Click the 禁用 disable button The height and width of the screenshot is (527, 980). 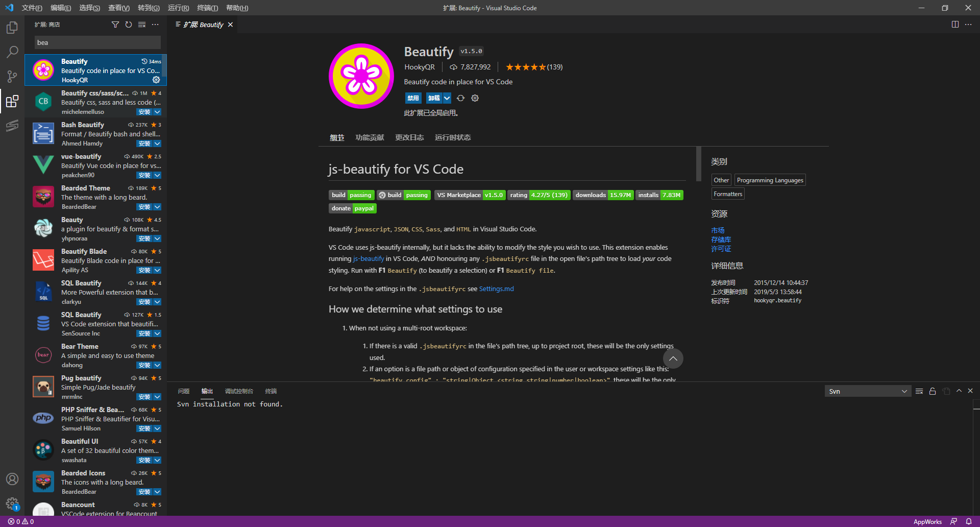click(413, 98)
